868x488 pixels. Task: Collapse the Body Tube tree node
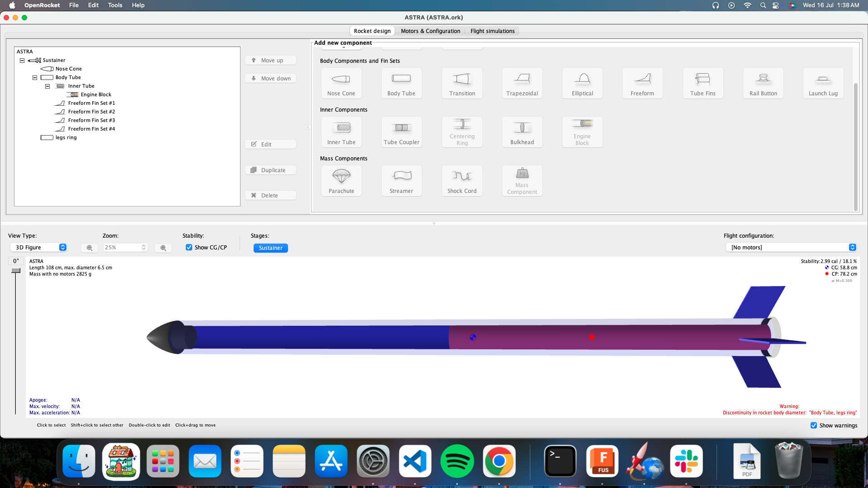(35, 78)
